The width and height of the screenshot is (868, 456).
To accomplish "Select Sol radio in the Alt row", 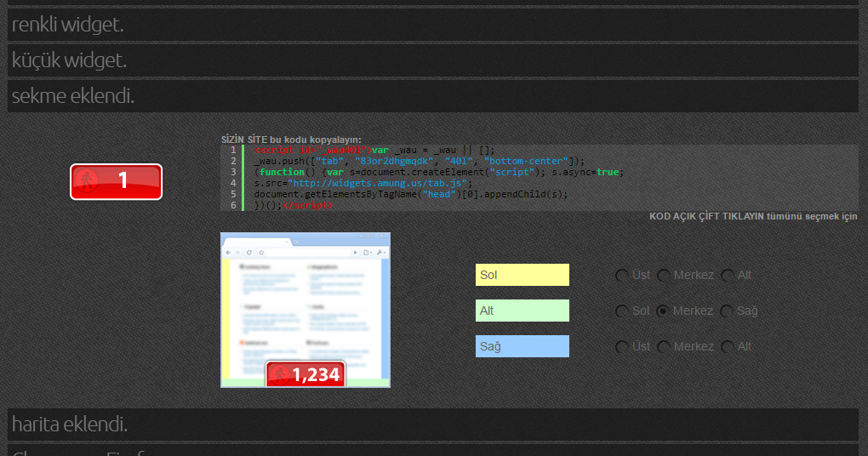I will pos(622,311).
